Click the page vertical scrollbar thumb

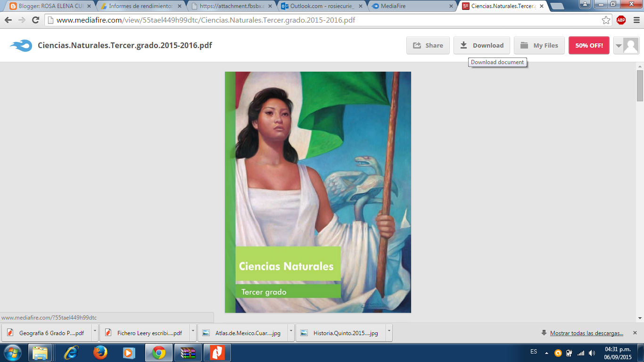click(640, 86)
